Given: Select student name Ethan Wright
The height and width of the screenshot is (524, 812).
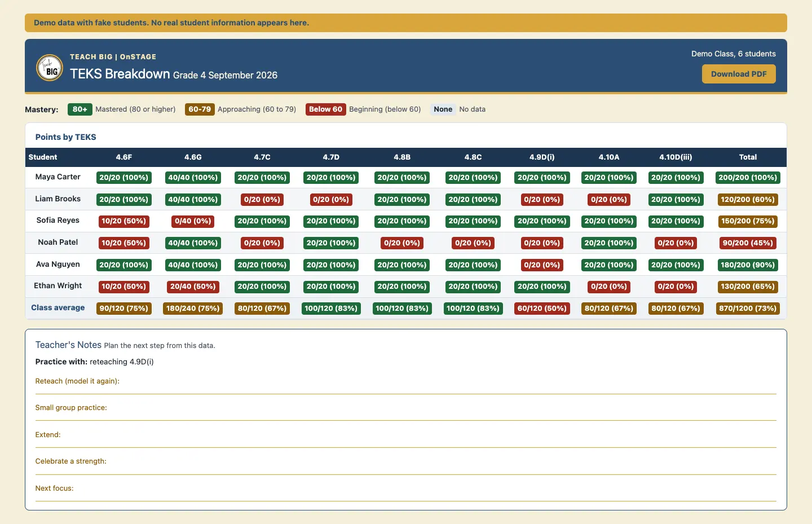Looking at the screenshot, I should 58,286.
